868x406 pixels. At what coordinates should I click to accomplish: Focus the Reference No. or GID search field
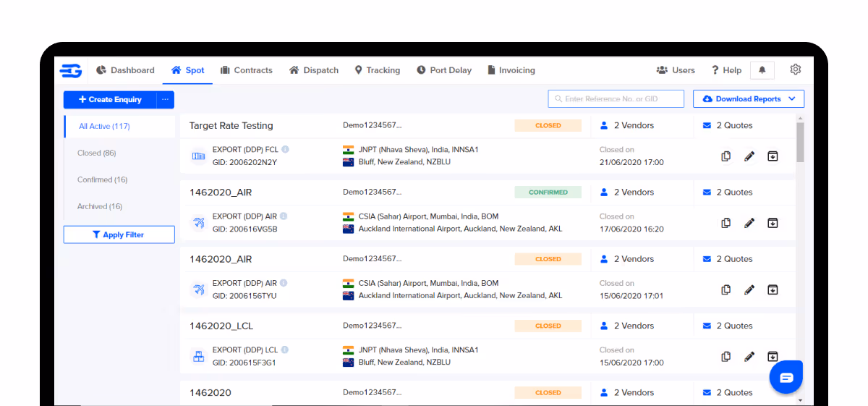pos(616,99)
